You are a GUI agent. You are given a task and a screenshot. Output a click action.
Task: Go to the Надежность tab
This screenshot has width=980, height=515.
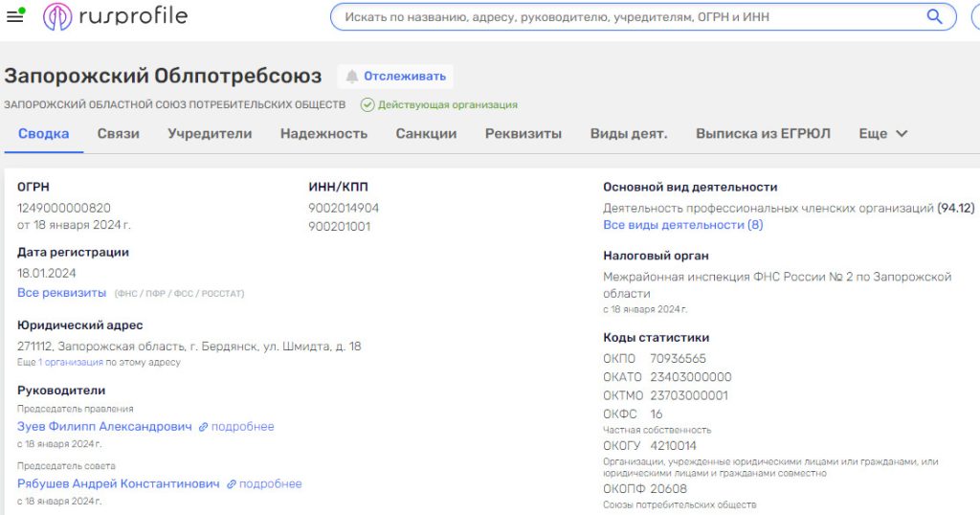323,134
